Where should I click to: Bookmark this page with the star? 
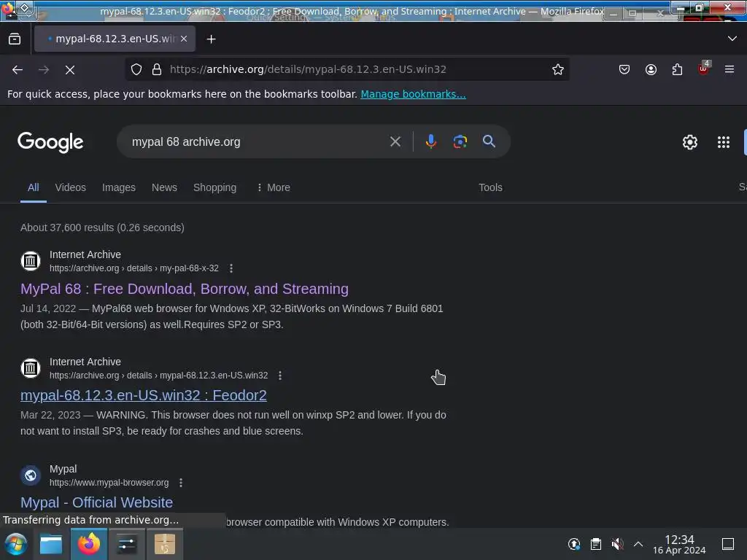558,69
